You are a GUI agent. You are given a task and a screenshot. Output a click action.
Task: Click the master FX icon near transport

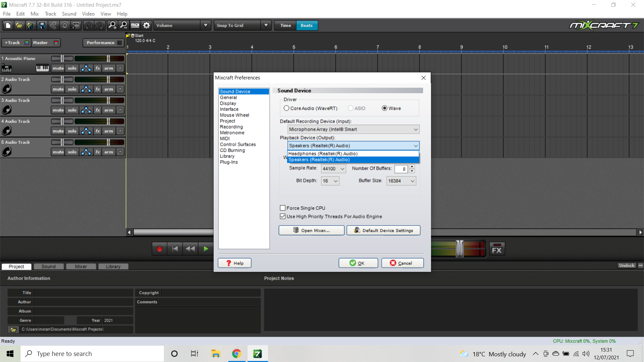[497, 249]
